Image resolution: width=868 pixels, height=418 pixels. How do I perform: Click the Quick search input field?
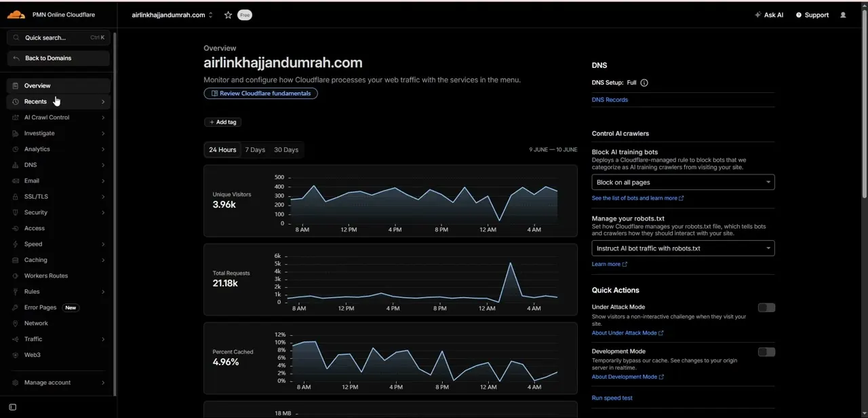pos(58,38)
